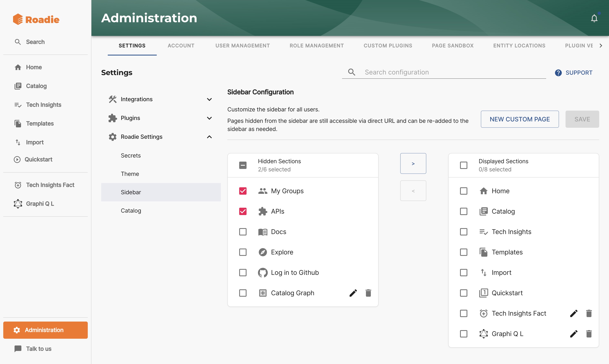Viewport: 609px width, 364px height.
Task: Click the Roadie logo
Action: (x=36, y=19)
